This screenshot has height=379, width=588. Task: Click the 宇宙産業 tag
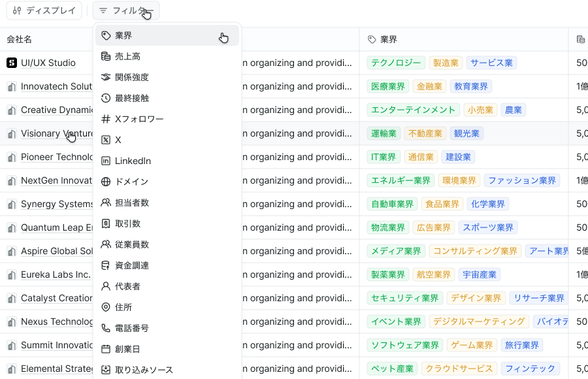480,275
